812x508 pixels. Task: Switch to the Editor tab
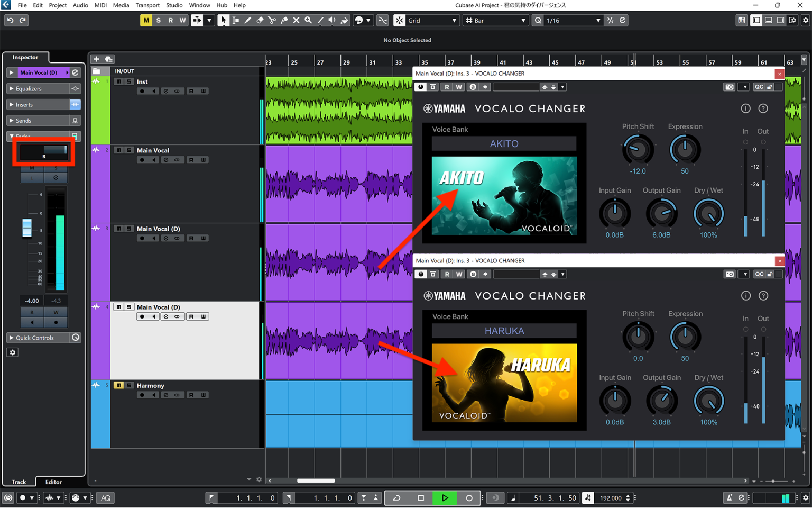pos(53,482)
